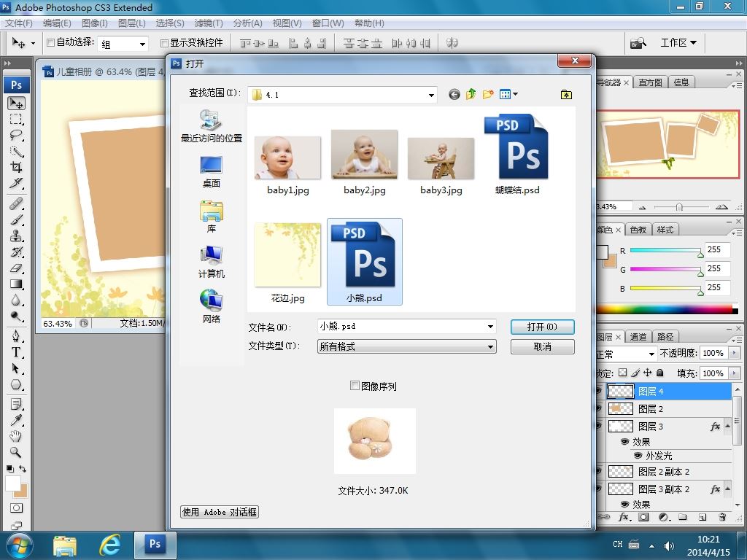Select the Gradient tool
Image resolution: width=747 pixels, height=560 pixels.
[16, 284]
